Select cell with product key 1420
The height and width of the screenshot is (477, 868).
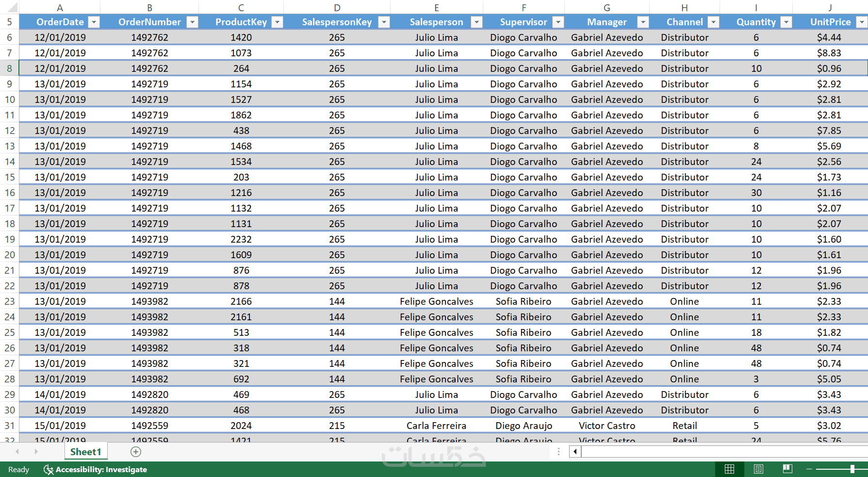pyautogui.click(x=241, y=37)
